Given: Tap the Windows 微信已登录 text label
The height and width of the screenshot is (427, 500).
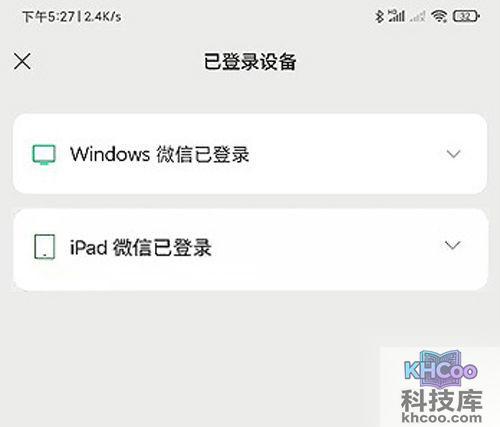Looking at the screenshot, I should (x=160, y=154).
